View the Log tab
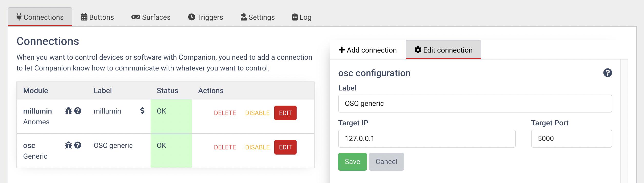The height and width of the screenshot is (183, 644). pyautogui.click(x=302, y=17)
